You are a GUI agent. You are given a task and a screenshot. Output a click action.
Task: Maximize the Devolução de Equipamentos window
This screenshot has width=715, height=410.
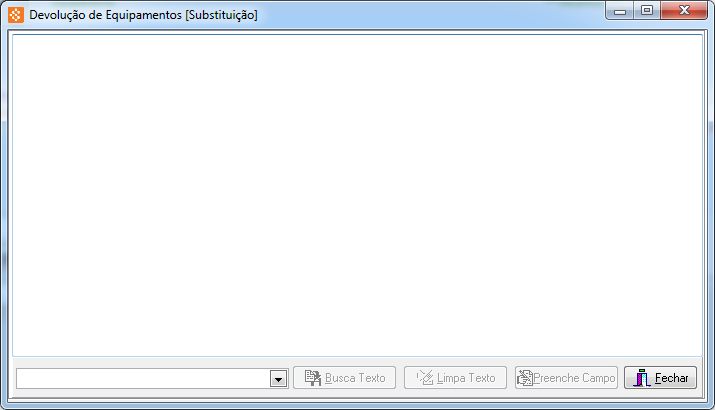pos(647,11)
